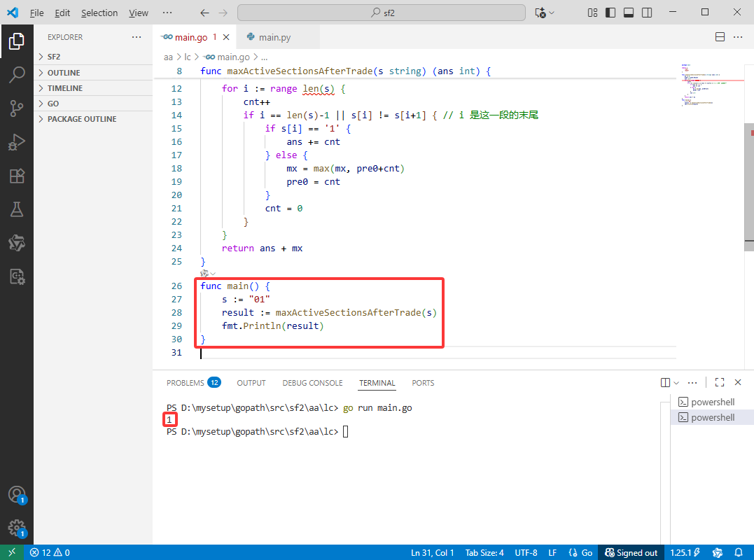Screen dimensions: 754x560
Task: Split the terminal
Action: (x=666, y=383)
